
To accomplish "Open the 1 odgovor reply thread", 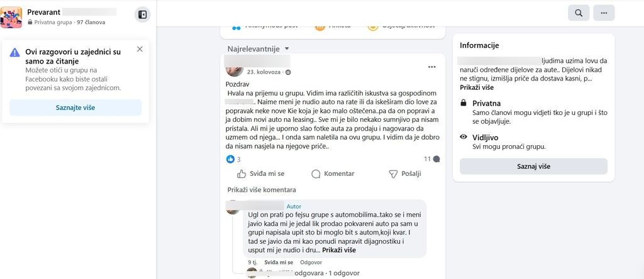I will pos(344,273).
